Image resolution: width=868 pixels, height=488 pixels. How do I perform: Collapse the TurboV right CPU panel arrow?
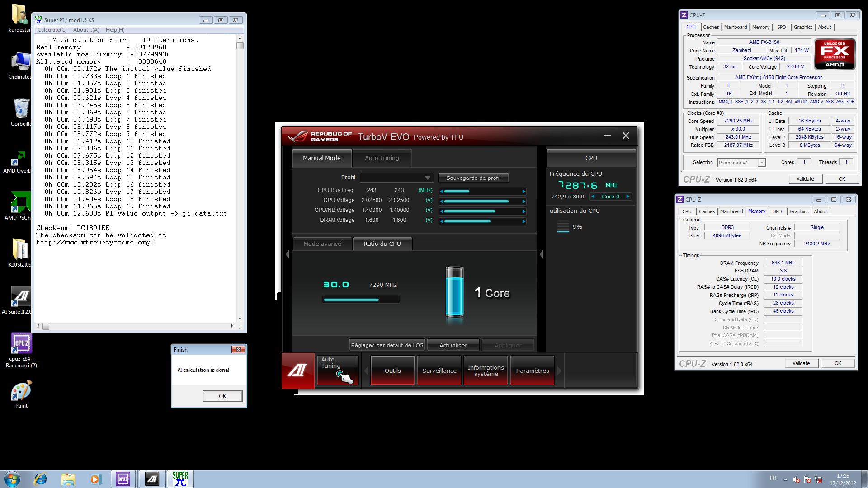[542, 254]
